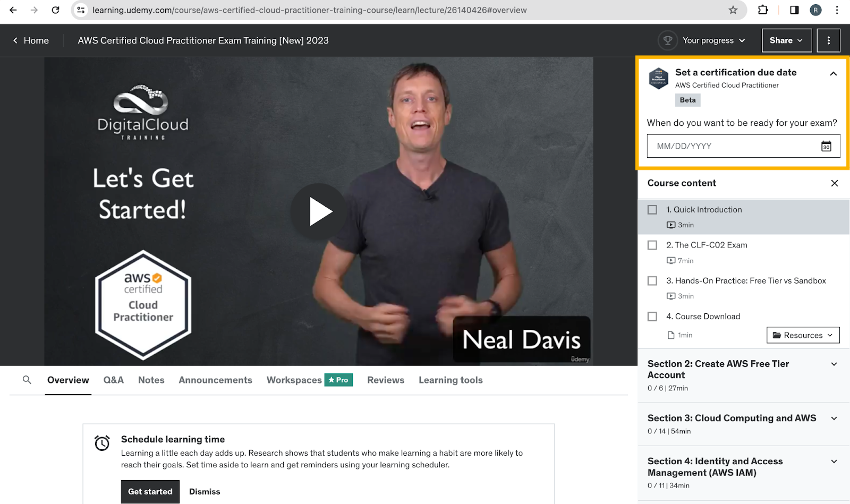850x504 pixels.
Task: Play the lecture video
Action: 319,211
